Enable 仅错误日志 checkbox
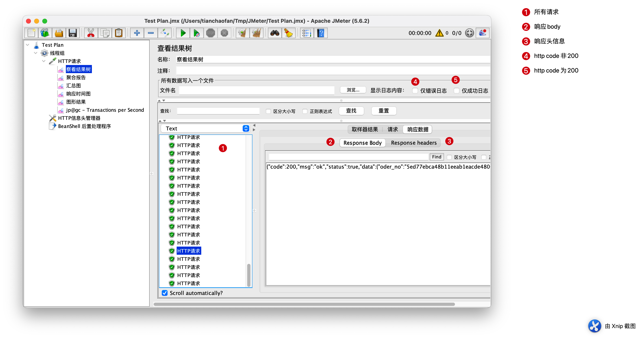The width and height of the screenshot is (644, 338). pos(415,91)
